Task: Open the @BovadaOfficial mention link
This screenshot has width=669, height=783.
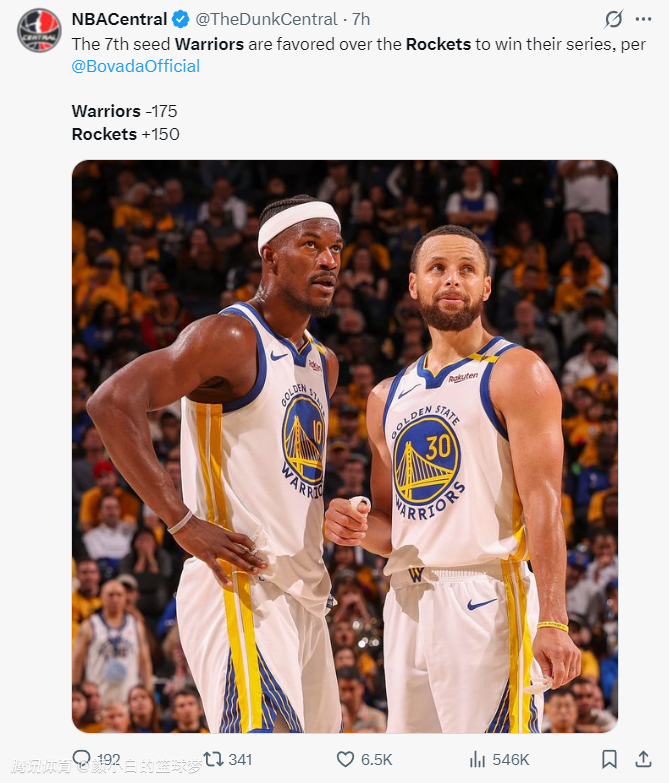Action: tap(136, 66)
